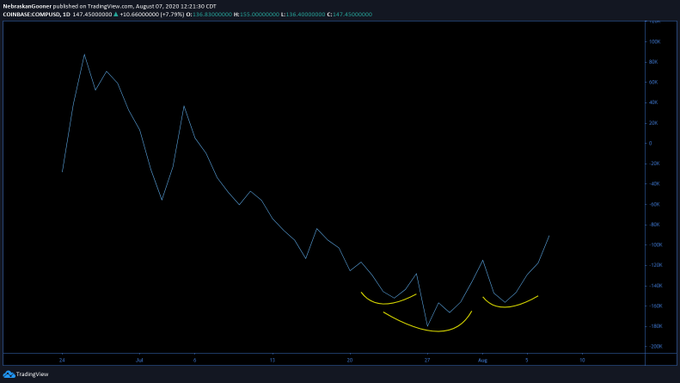This screenshot has width=680, height=383.
Task: Click the -40K price axis label
Action: pos(654,183)
